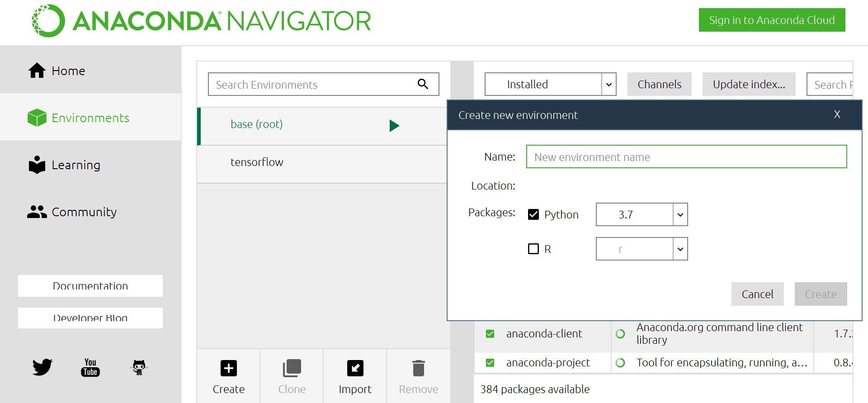868x403 pixels.
Task: Click the anaconda-client description text
Action: click(720, 333)
